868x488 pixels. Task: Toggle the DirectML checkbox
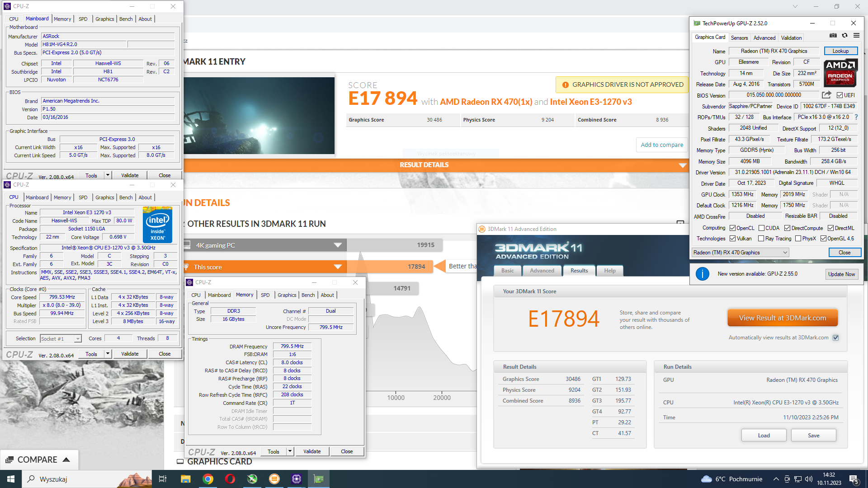830,228
